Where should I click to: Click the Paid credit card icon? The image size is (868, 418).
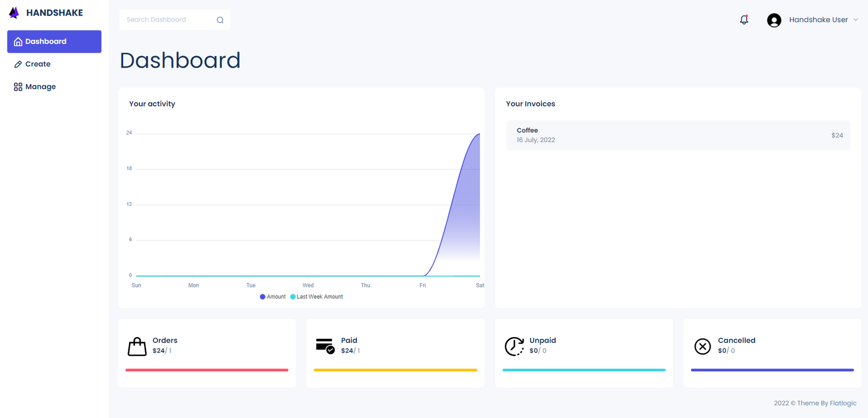(325, 346)
